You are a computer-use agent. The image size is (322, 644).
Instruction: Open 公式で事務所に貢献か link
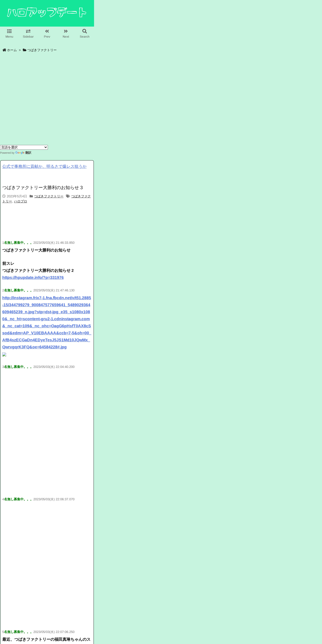(x=44, y=167)
